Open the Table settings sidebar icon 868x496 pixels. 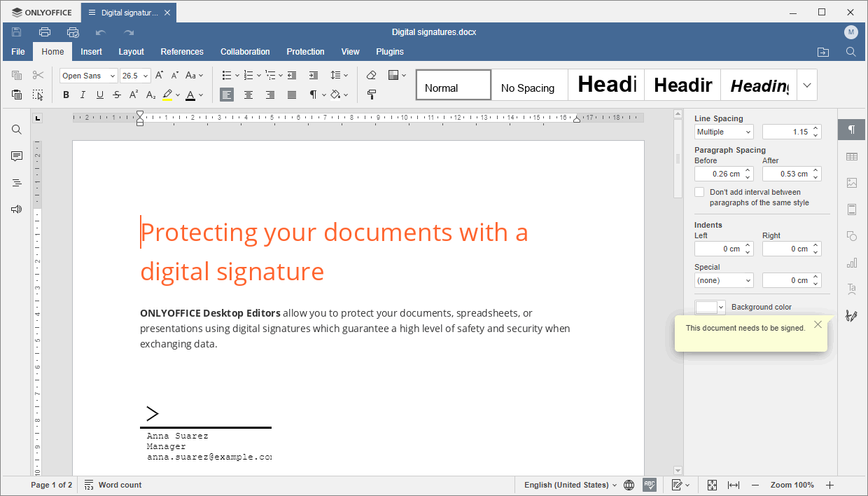[851, 156]
